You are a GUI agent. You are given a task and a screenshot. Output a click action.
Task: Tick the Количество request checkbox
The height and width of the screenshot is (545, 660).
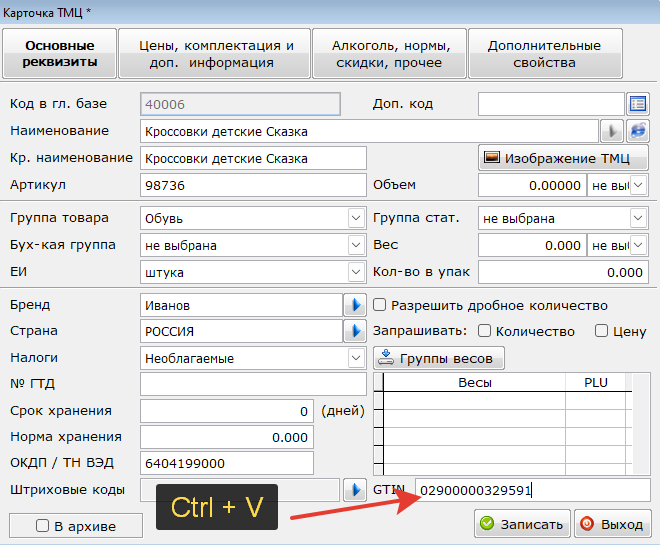tap(484, 331)
